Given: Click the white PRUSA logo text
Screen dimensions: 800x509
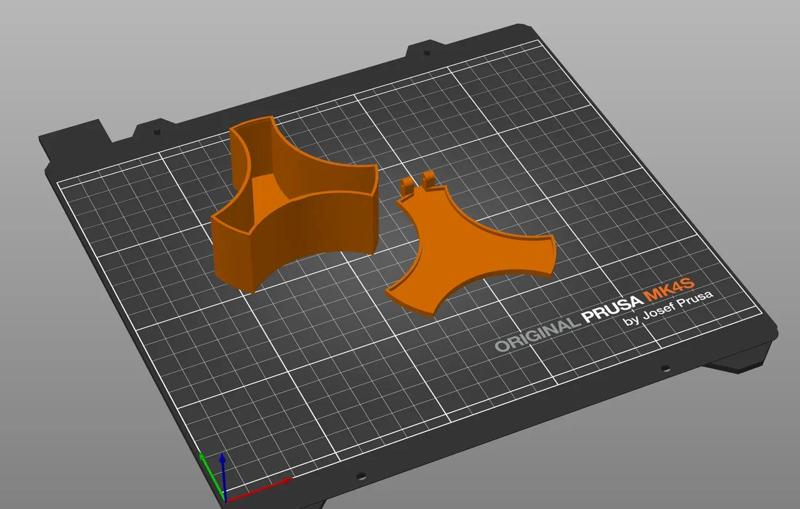Looking at the screenshot, I should (611, 309).
